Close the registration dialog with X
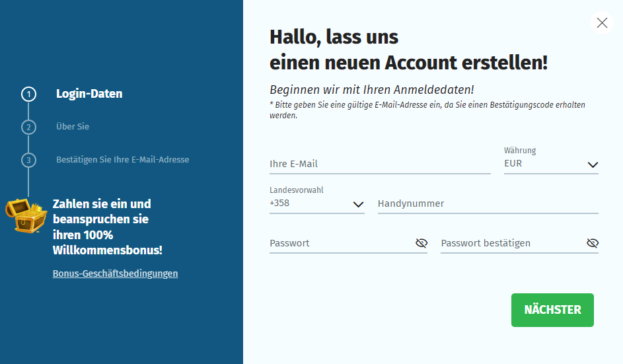The image size is (623, 364). tap(602, 23)
